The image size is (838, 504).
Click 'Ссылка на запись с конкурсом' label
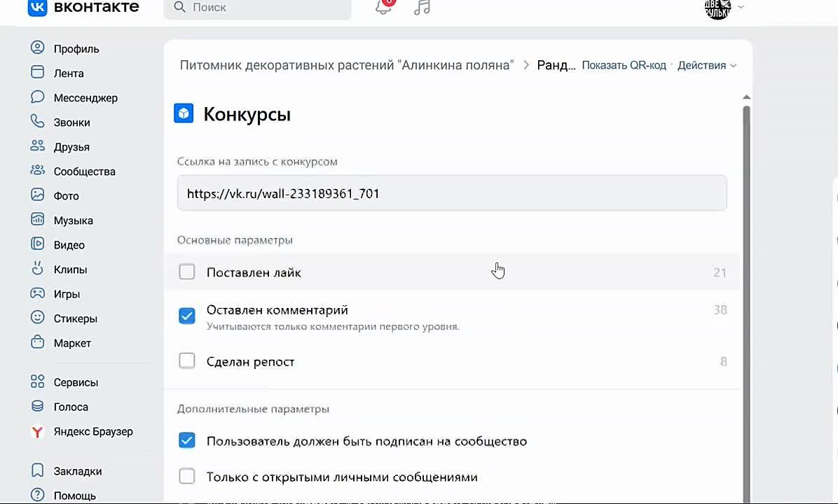coord(257,161)
